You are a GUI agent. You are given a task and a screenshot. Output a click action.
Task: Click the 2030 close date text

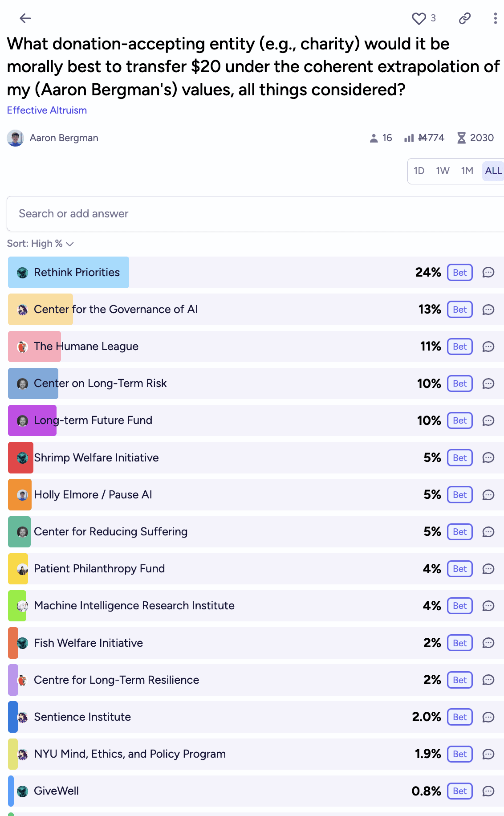(x=482, y=138)
